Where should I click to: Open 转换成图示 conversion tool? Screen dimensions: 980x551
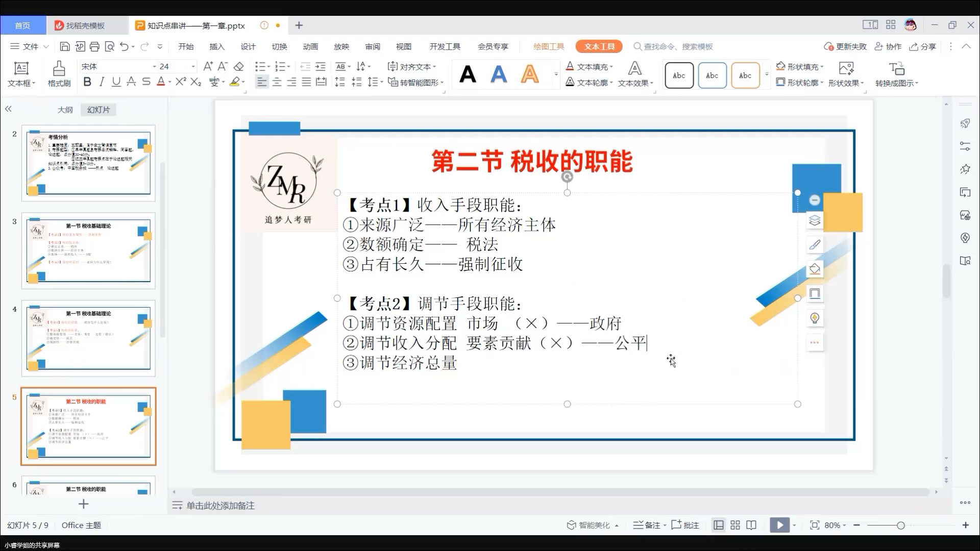click(896, 73)
